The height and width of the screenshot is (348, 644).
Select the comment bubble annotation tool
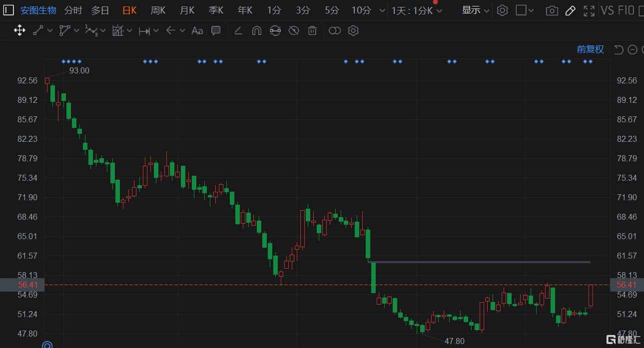point(216,30)
